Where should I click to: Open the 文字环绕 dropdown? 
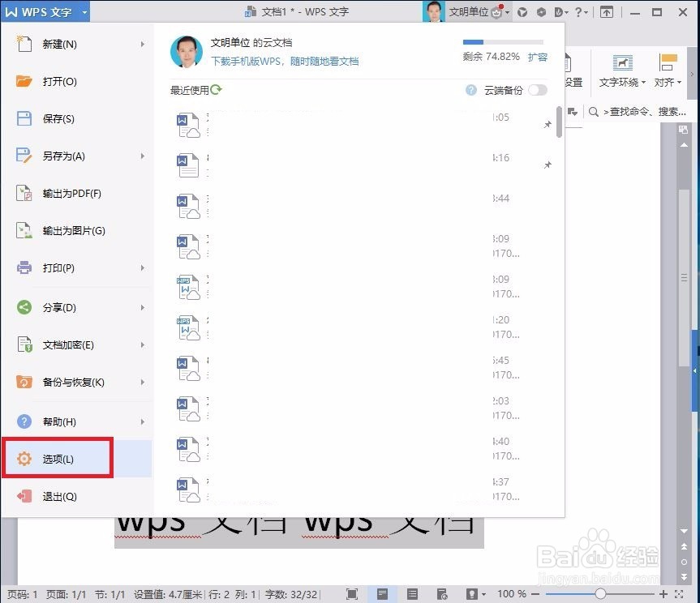click(x=643, y=83)
